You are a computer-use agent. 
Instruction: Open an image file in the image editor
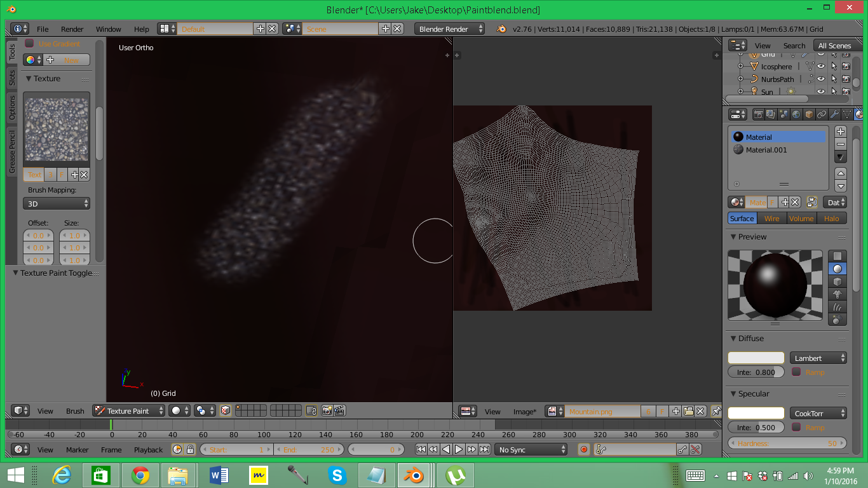point(688,411)
